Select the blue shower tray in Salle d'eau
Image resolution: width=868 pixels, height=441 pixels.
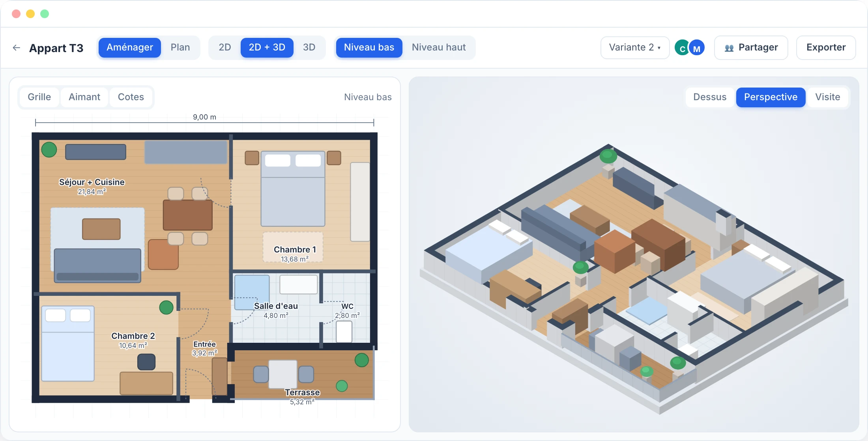[252, 292]
